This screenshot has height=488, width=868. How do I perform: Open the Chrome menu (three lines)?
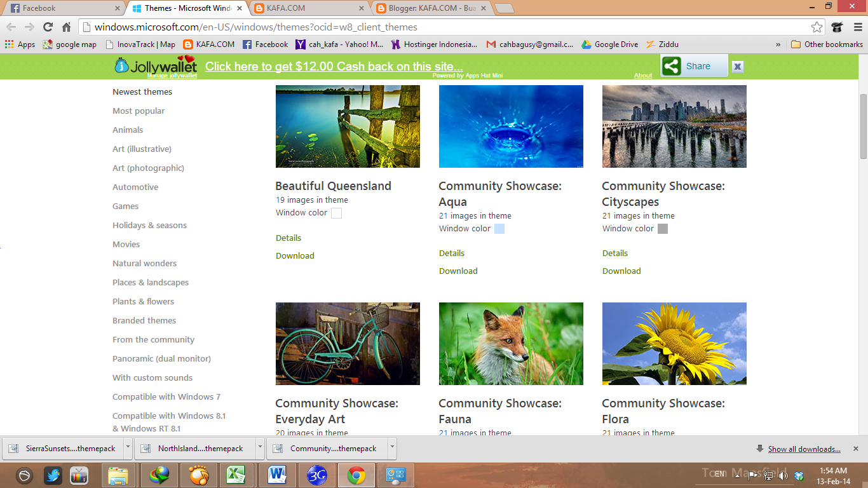coord(857,27)
